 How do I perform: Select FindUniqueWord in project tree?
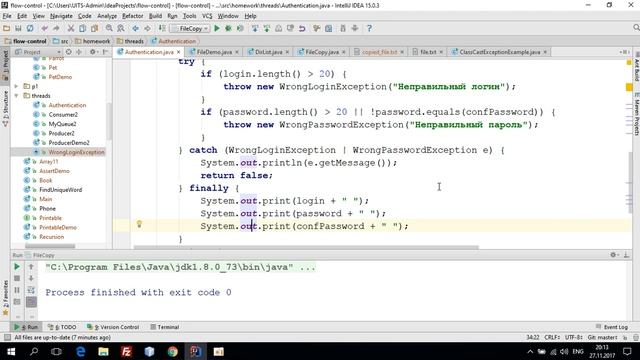click(x=60, y=189)
